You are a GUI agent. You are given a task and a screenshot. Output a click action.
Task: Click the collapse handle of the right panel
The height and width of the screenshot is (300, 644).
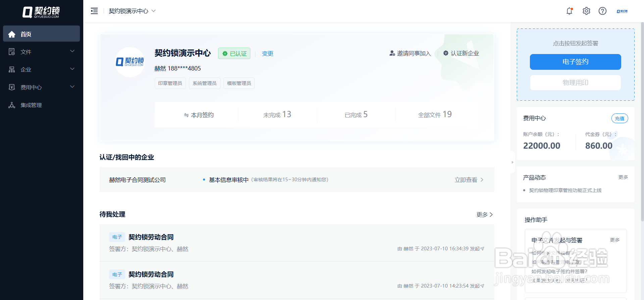point(512,162)
